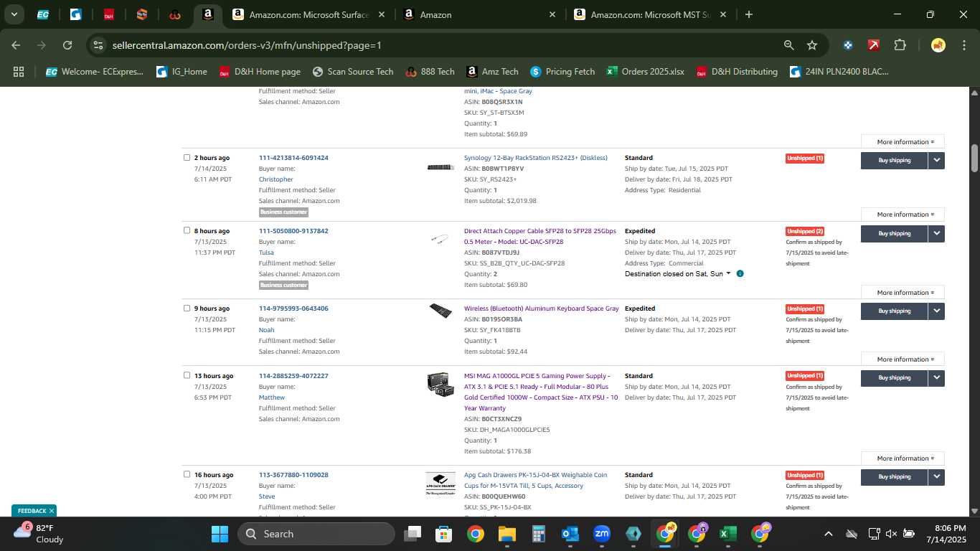Viewport: 980px width, 551px height.
Task: Select checkbox for order 114-9795993-0643406
Action: 187,309
